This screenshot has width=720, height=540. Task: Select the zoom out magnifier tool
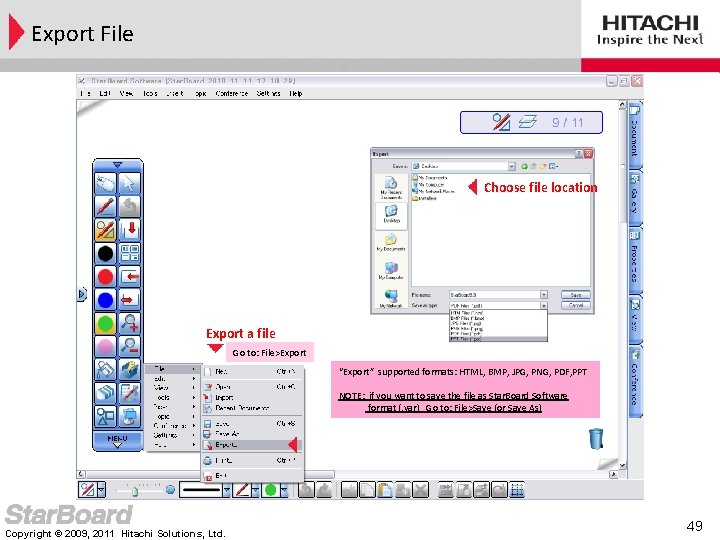click(x=129, y=346)
